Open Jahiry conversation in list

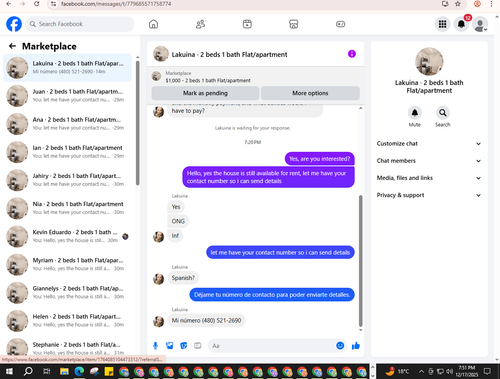coord(67,180)
